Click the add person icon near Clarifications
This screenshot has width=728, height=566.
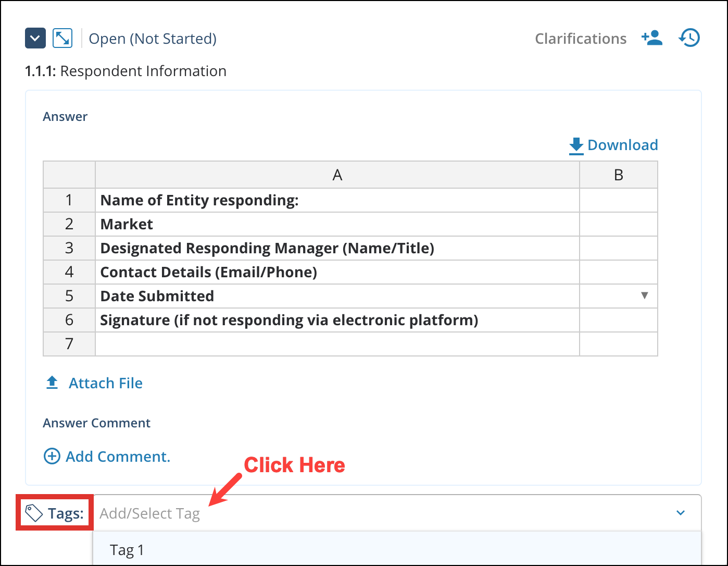coord(652,38)
